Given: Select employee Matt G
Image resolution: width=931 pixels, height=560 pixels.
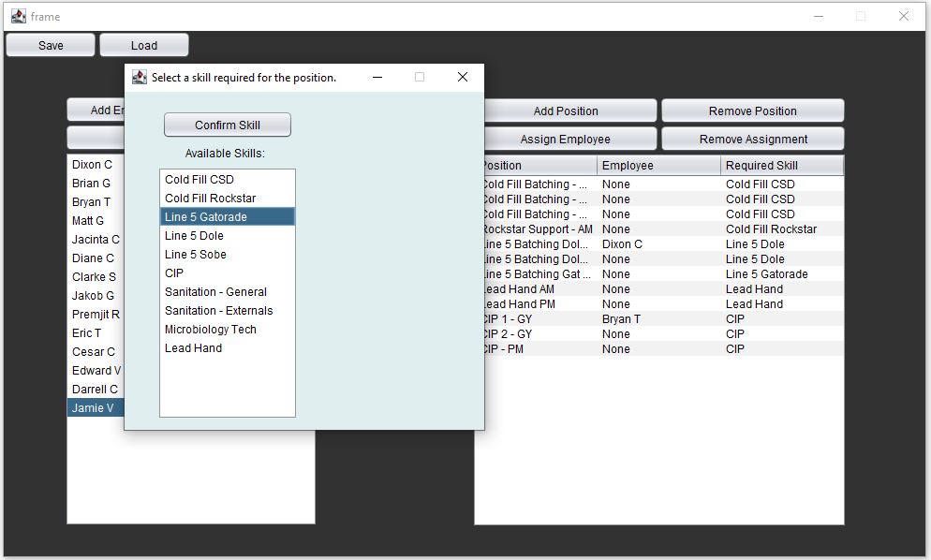Looking at the screenshot, I should [96, 220].
